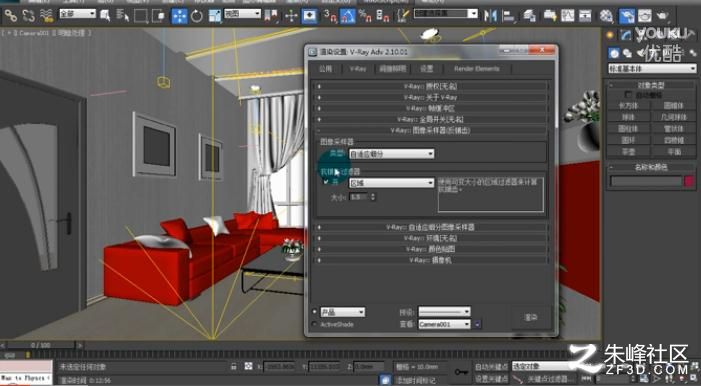Click the Select and Link chain icon
The width and height of the screenshot is (701, 386).
click(11, 16)
